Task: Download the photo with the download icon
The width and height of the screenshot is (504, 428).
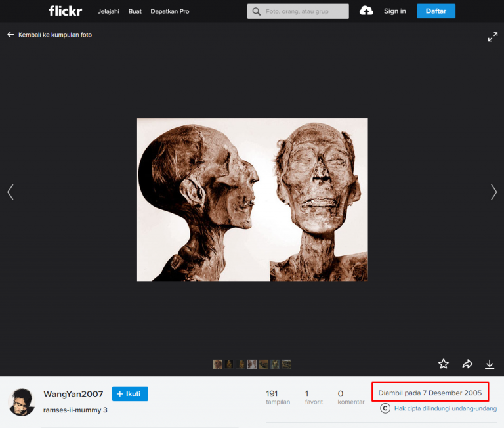Action: [490, 364]
